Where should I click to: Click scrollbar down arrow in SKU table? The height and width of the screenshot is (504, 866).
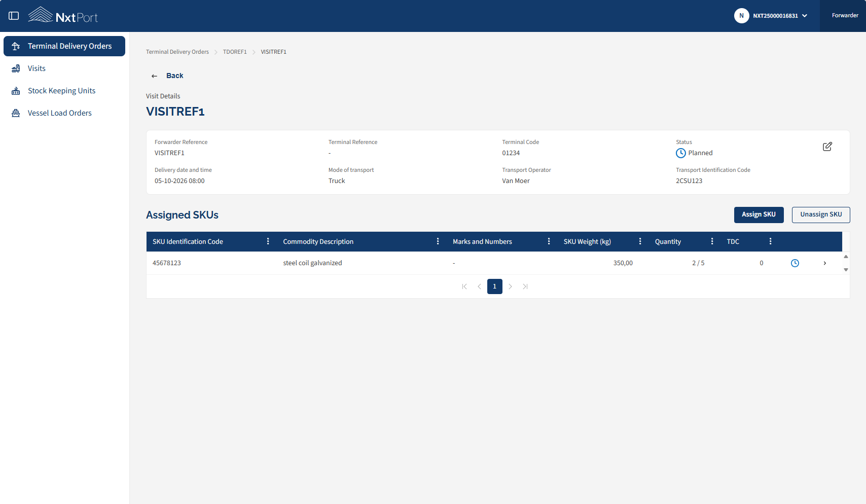[x=846, y=270]
